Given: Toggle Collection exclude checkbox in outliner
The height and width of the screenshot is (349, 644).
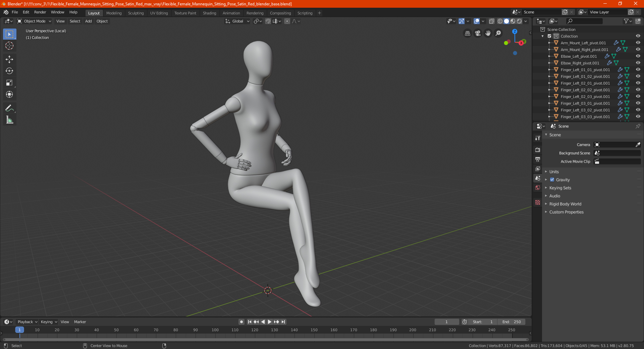Looking at the screenshot, I should click(x=549, y=36).
